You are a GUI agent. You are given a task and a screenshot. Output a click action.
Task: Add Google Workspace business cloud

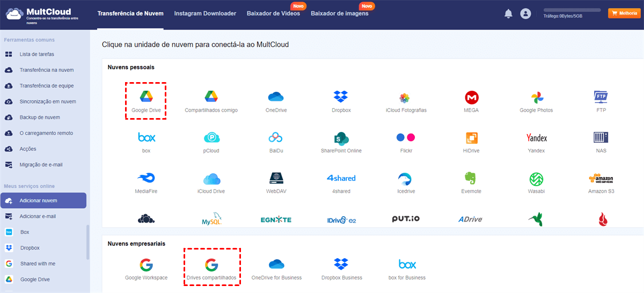pos(146,265)
